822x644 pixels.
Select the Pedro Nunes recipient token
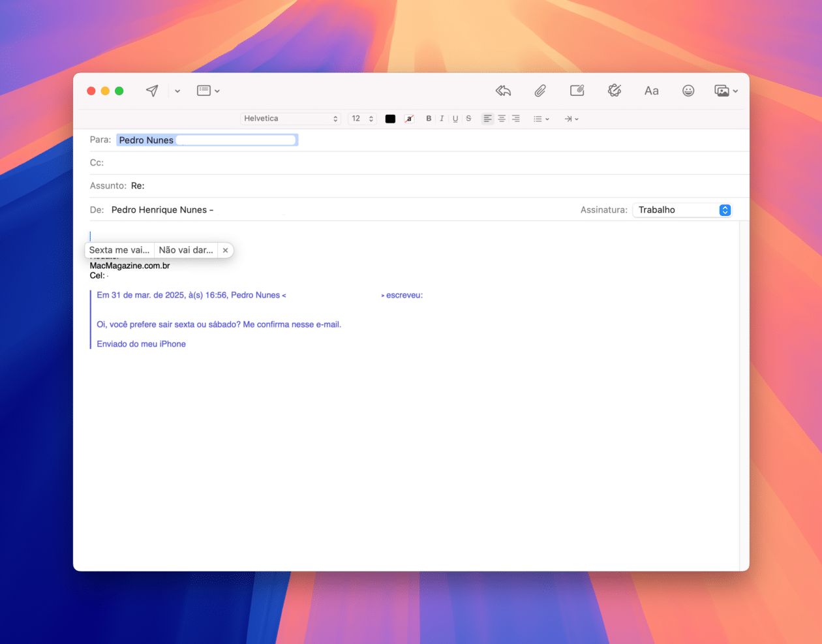(207, 140)
